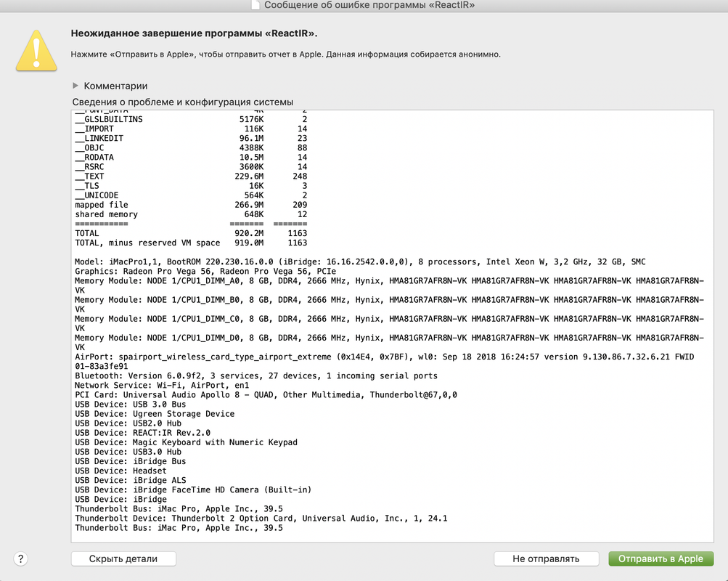Select the 'Graphics: Radeon Pro Vega 56' line

tap(205, 271)
